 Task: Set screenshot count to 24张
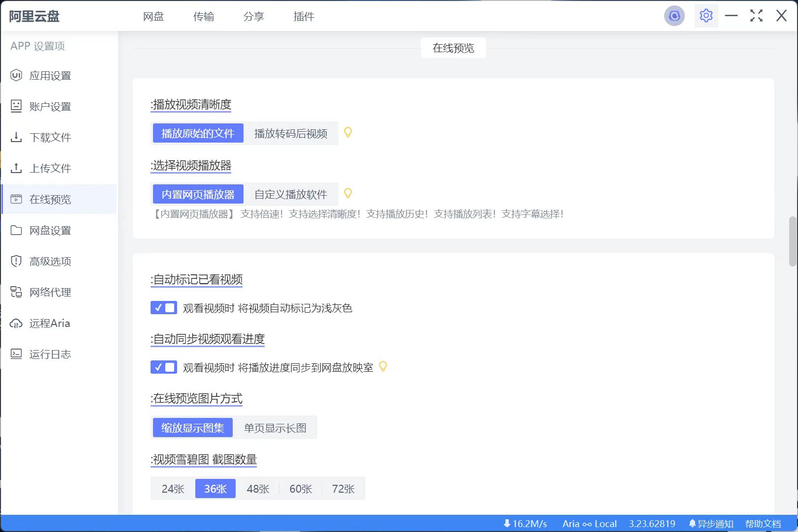coord(173,489)
